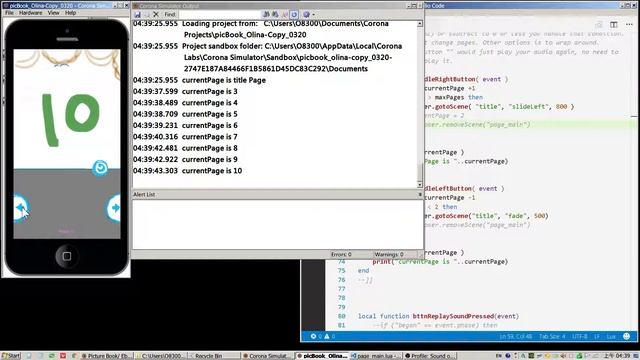Click Lua language mode in status bar
640x360 pixels.
(x=611, y=336)
